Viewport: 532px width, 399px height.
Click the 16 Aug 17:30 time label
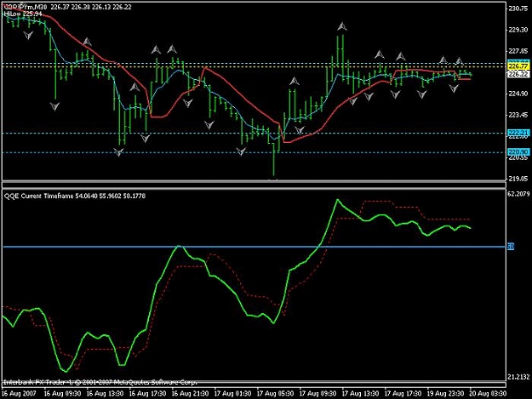coord(147,394)
